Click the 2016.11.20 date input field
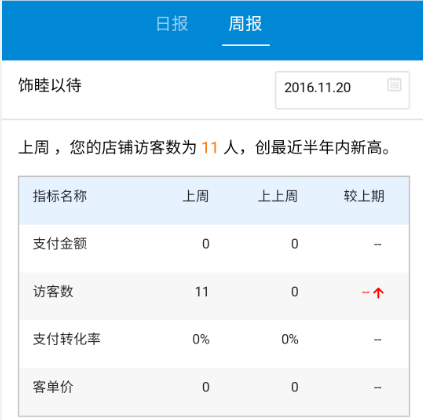 coord(342,90)
